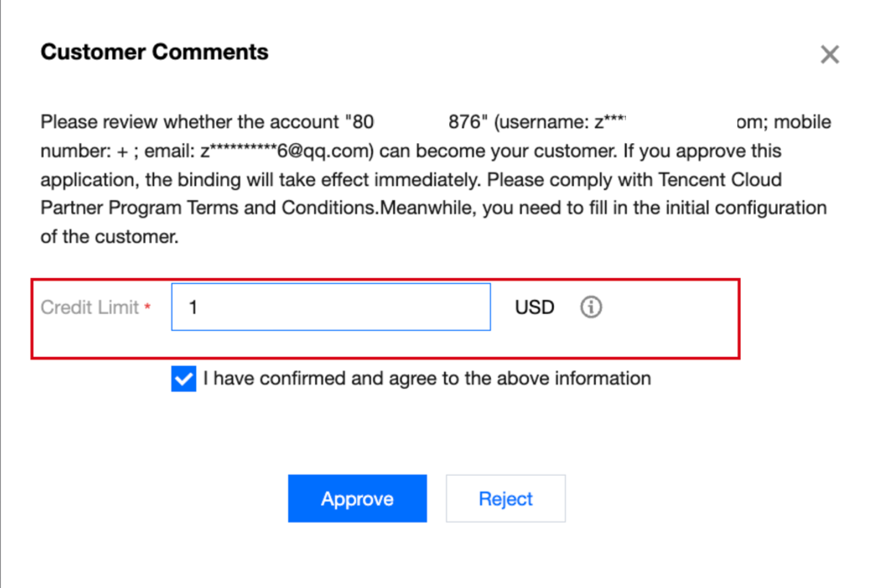Reject the customer application
The height and width of the screenshot is (588, 874).
coord(505,498)
